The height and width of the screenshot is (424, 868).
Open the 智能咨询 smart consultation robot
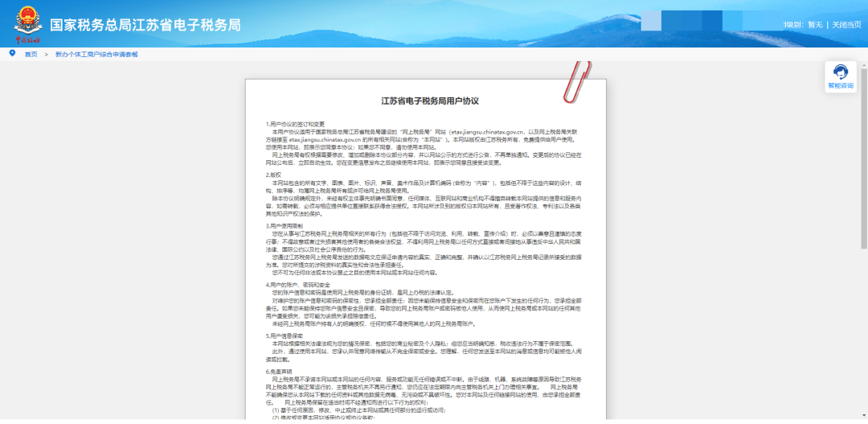[x=841, y=77]
